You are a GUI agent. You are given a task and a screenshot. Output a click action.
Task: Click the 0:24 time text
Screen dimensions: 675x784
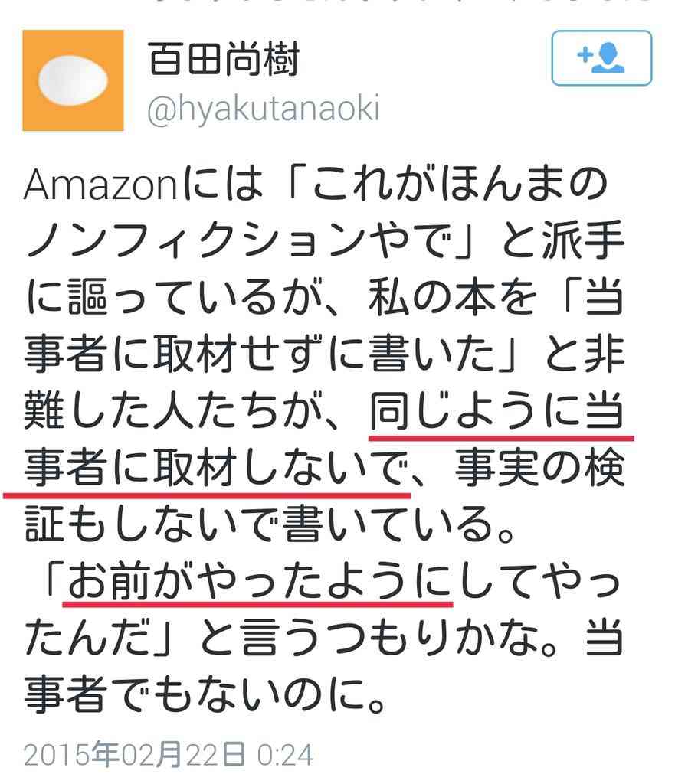coord(285,755)
